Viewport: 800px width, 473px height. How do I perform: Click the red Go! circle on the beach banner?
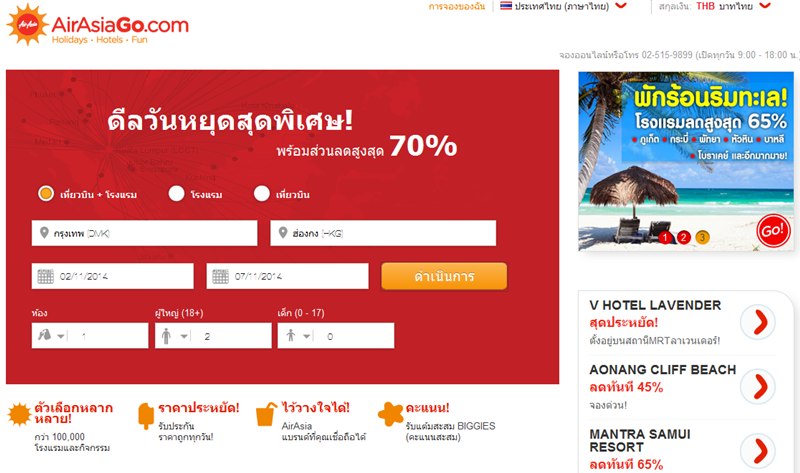click(x=773, y=231)
